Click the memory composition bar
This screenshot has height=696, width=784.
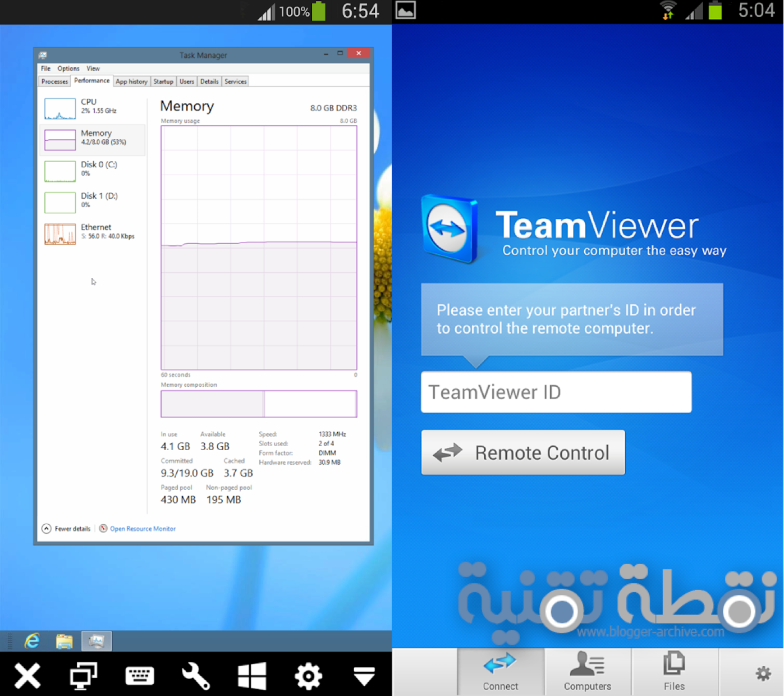pos(259,404)
